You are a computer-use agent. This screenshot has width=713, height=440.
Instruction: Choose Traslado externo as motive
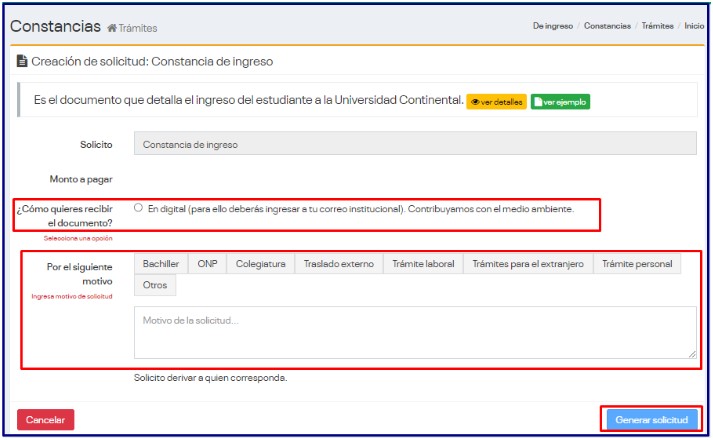338,264
